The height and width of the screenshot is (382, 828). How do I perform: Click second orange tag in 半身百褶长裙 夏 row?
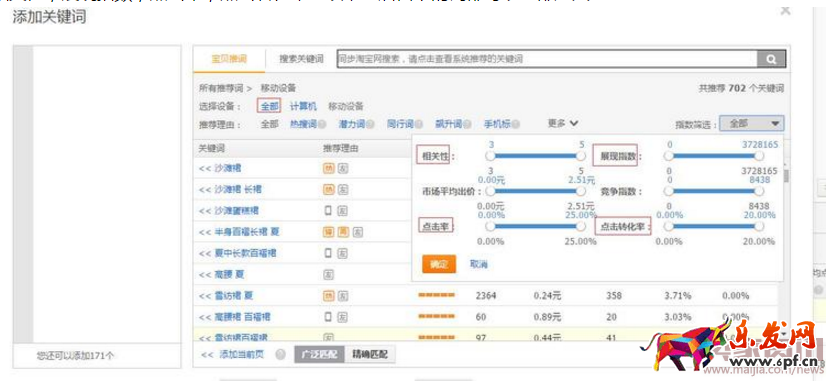click(x=343, y=231)
